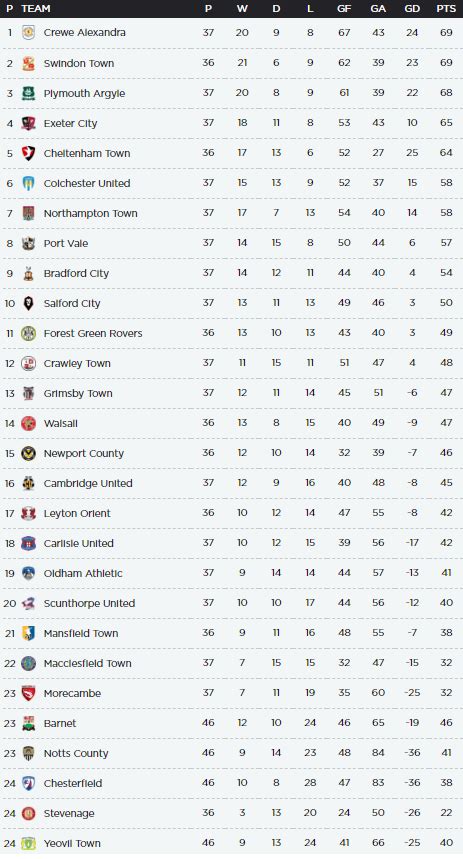Click the Stevenage club badge
Viewport: 463px width, 859px height.
coord(28,813)
